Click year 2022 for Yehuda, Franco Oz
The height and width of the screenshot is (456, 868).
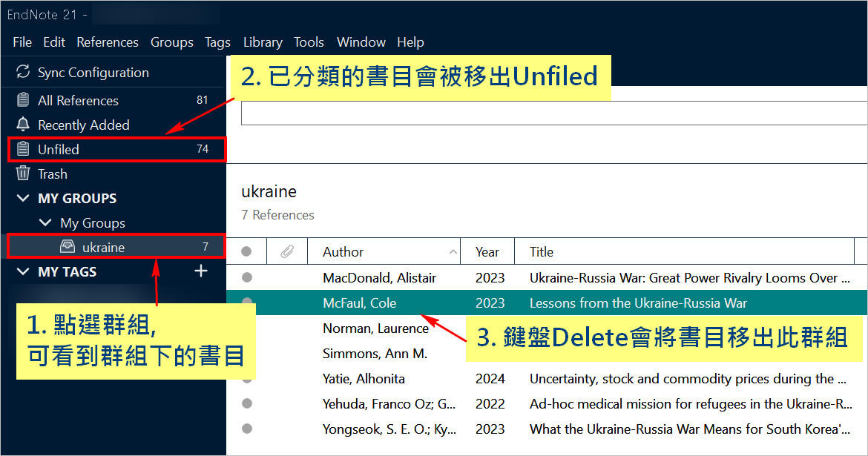pyautogui.click(x=490, y=404)
